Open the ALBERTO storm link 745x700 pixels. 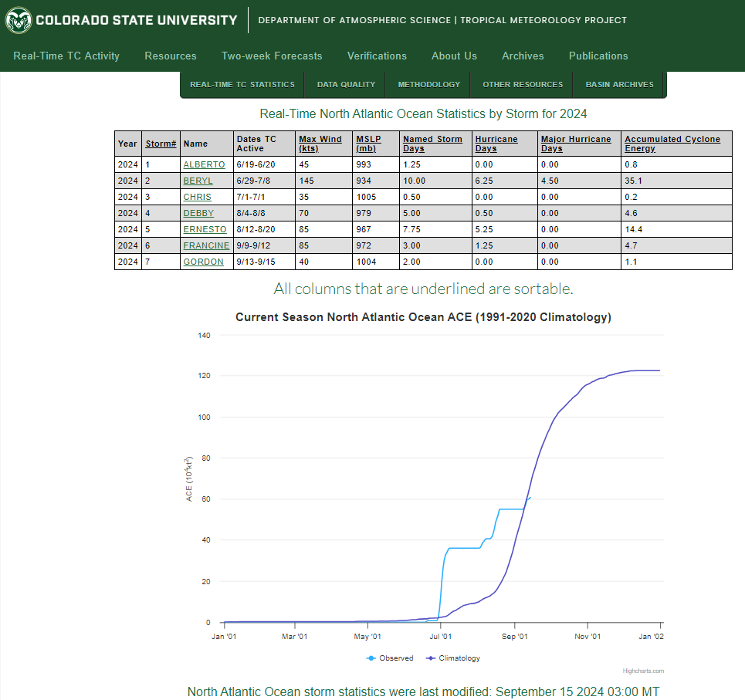(205, 165)
